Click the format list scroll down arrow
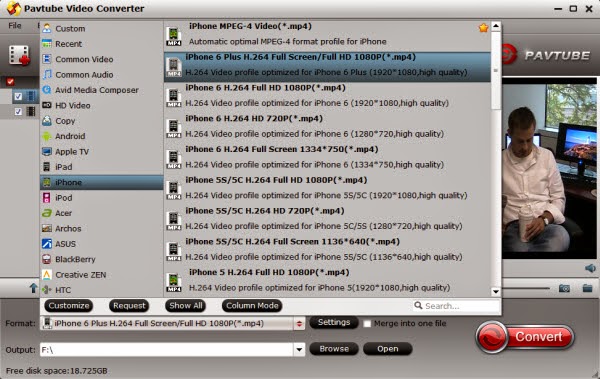The image size is (600, 379). click(496, 292)
